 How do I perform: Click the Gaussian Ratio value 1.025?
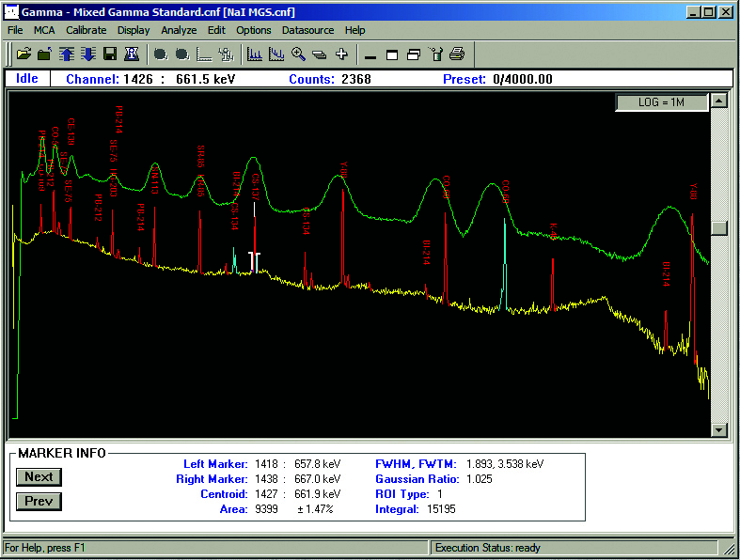pyautogui.click(x=479, y=479)
